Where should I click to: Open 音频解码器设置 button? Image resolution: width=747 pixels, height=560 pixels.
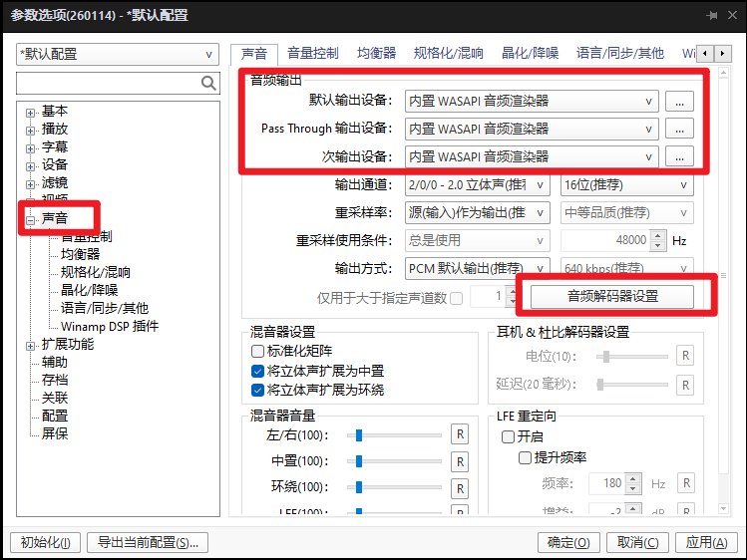[x=612, y=296]
